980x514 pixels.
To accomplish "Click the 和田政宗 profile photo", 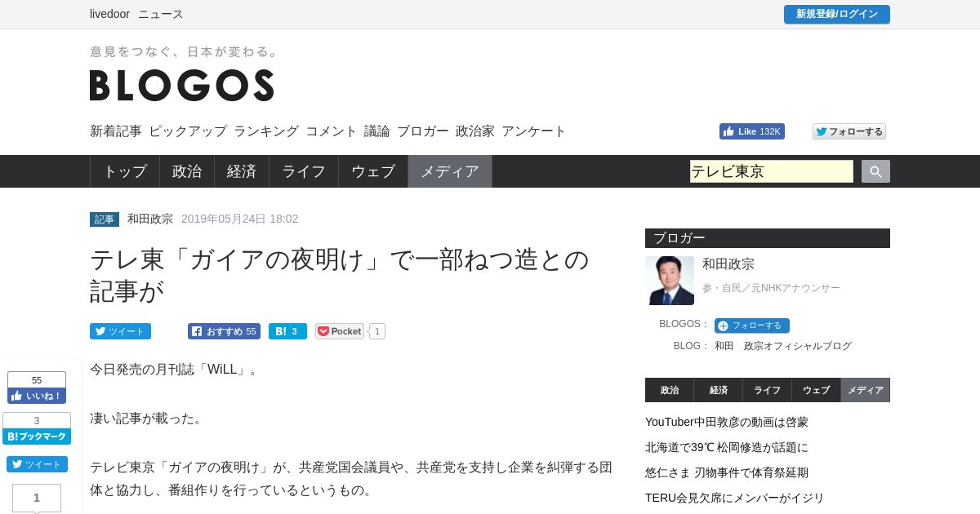I will [670, 281].
